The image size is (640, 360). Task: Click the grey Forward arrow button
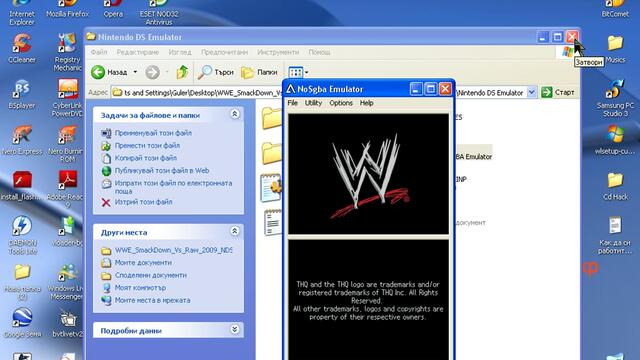click(153, 72)
